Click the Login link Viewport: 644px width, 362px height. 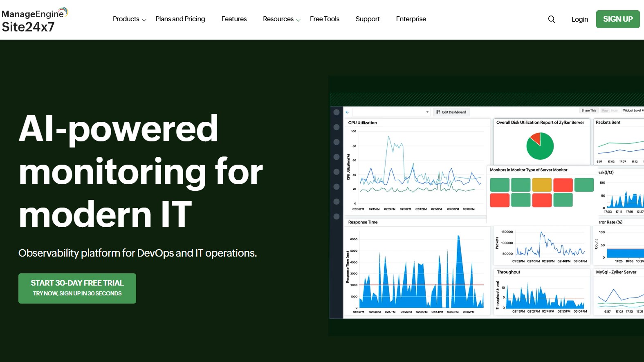click(579, 19)
